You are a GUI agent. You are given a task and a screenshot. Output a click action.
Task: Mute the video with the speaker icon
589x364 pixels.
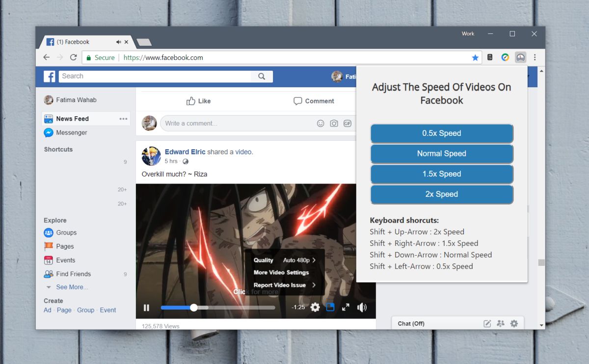click(x=362, y=307)
